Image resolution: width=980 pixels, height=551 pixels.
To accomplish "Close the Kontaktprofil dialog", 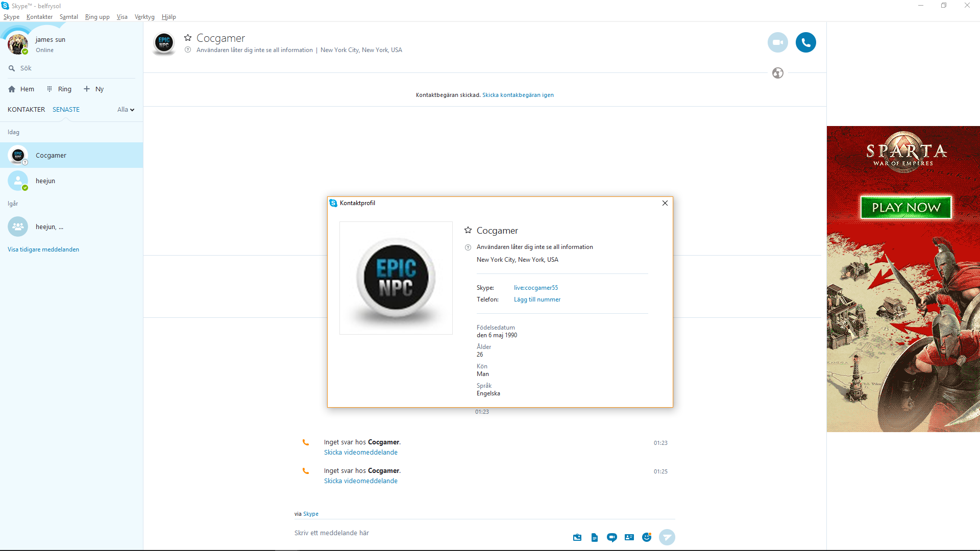I will [x=665, y=203].
